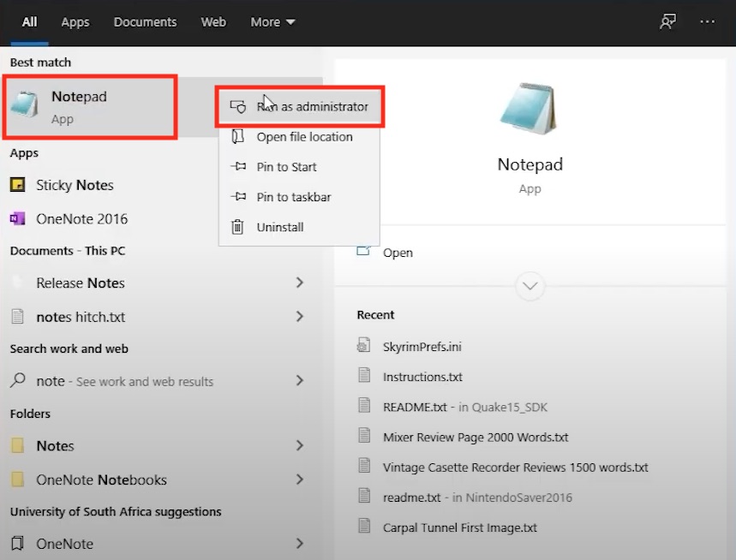The width and height of the screenshot is (736, 560).
Task: Choose Pin to taskbar in context menu
Action: (x=293, y=197)
